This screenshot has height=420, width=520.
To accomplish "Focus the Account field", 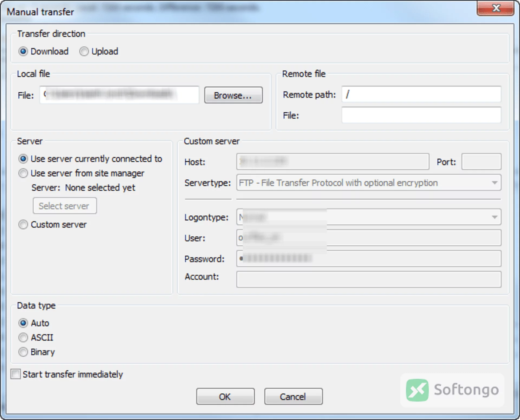I will [x=369, y=279].
